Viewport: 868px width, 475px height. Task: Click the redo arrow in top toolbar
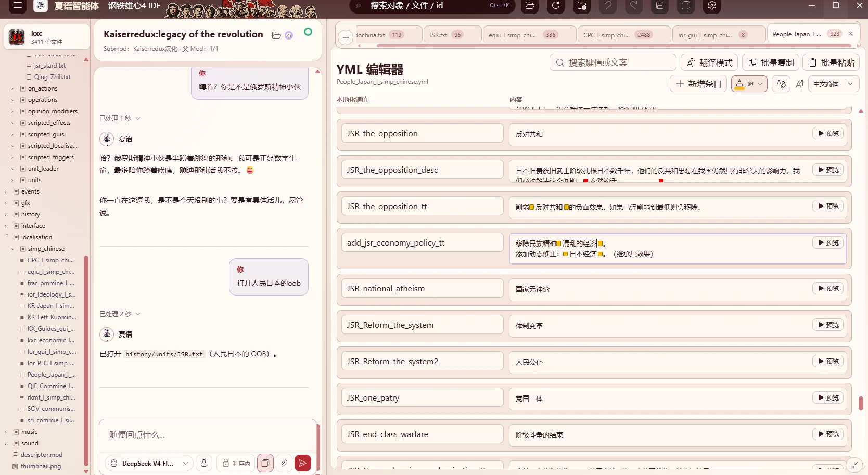[634, 6]
